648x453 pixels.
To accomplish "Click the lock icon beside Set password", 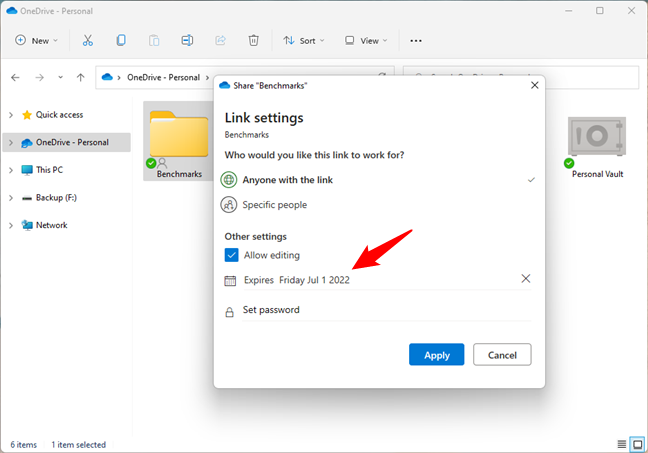I will [x=229, y=312].
